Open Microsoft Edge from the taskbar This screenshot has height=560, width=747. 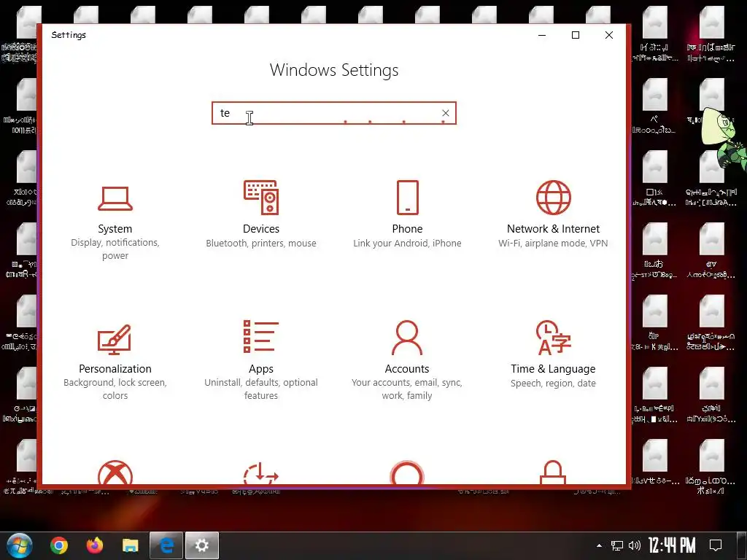pyautogui.click(x=166, y=545)
